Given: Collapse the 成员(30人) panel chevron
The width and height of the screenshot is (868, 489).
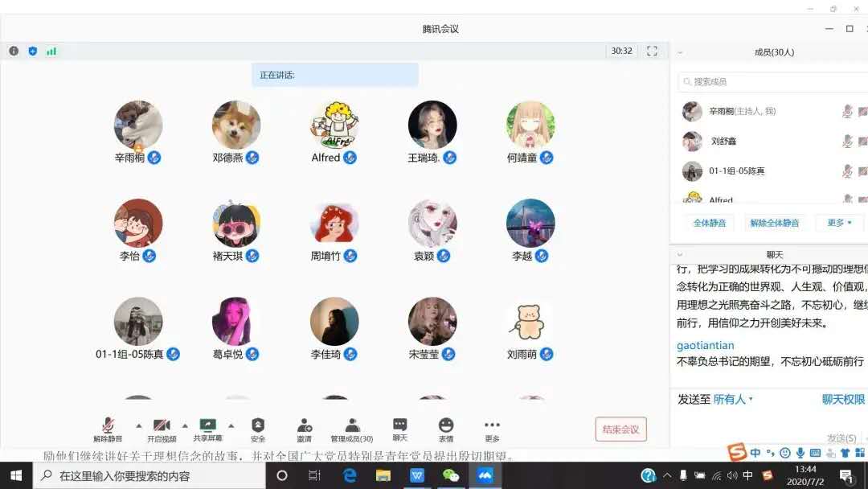Looking at the screenshot, I should (x=681, y=52).
